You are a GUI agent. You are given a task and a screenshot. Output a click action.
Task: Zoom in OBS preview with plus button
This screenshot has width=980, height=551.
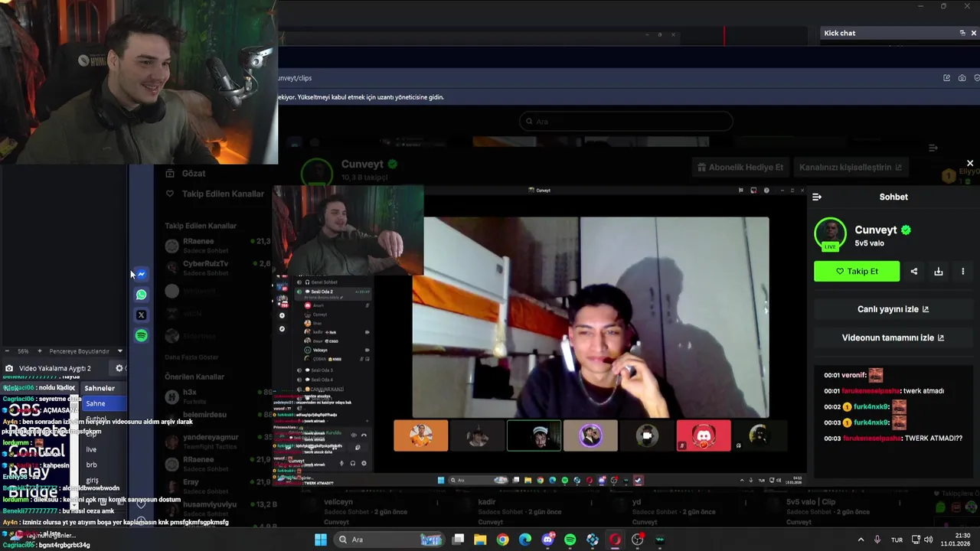coord(40,351)
